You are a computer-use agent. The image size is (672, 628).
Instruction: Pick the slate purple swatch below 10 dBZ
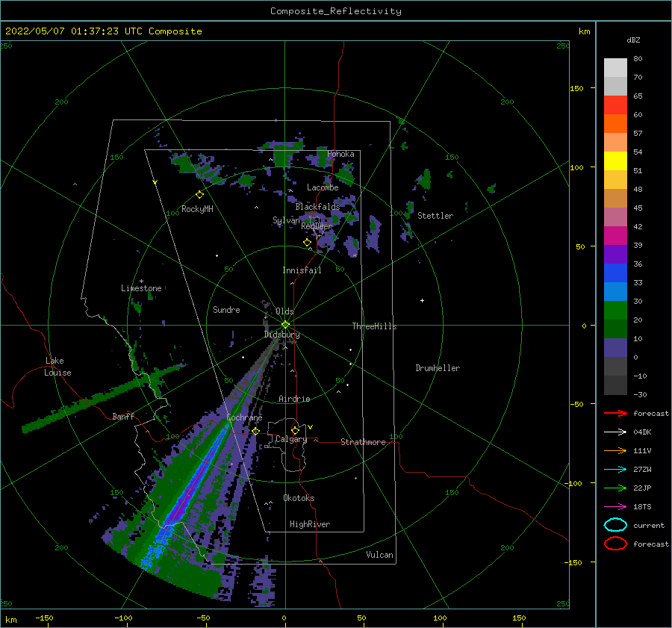click(615, 348)
